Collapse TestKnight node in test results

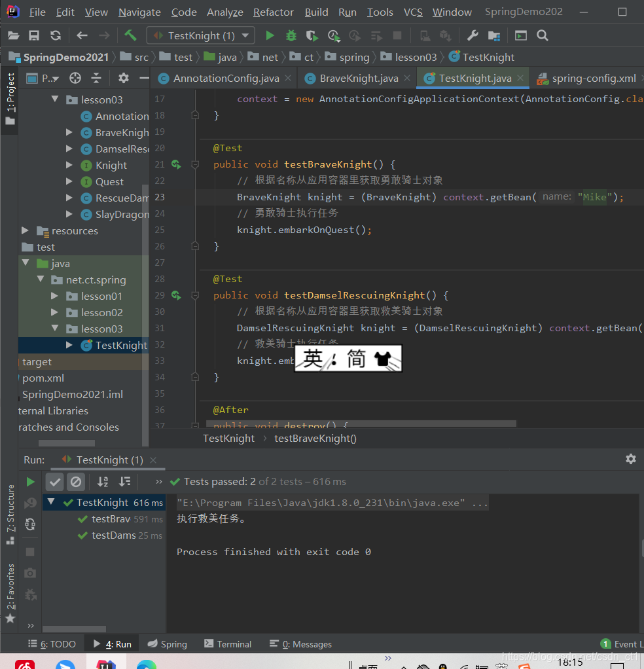(51, 501)
